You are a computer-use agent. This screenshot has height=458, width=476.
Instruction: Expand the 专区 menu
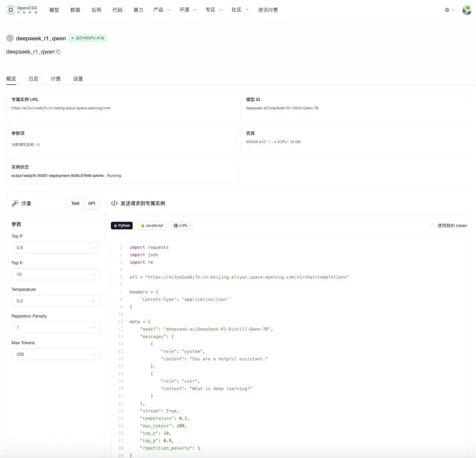[214, 10]
